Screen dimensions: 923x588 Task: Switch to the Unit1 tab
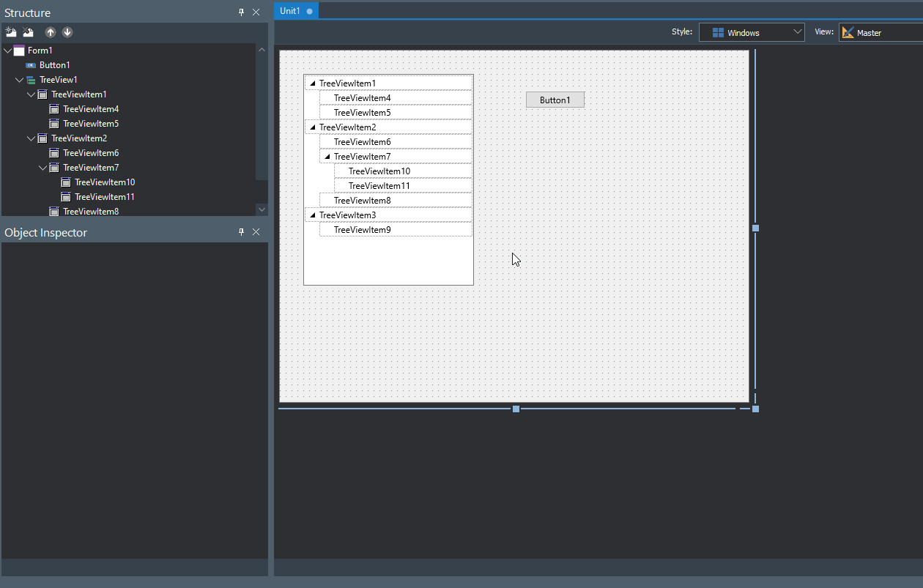point(290,11)
